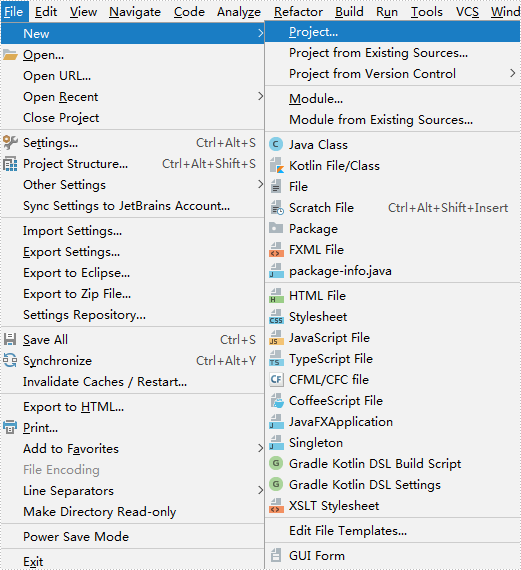Open the Build menu

(349, 12)
